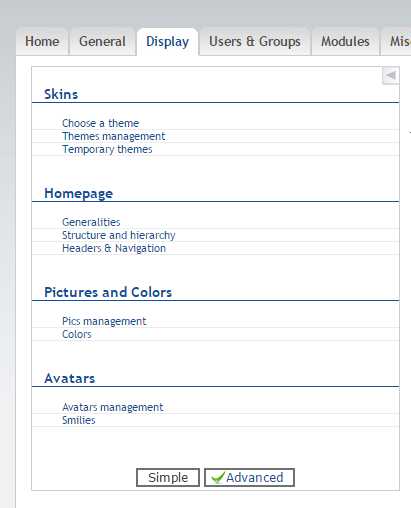Open the Colors settings link

click(77, 334)
